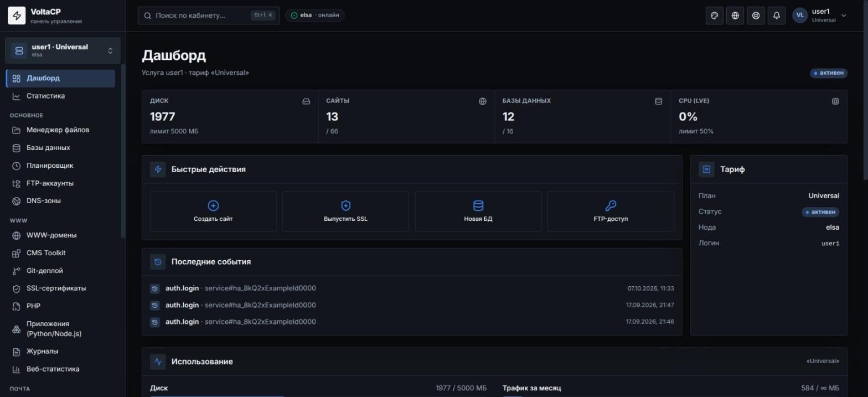
Task: Open WWW-домены in the sidebar
Action: click(x=61, y=235)
